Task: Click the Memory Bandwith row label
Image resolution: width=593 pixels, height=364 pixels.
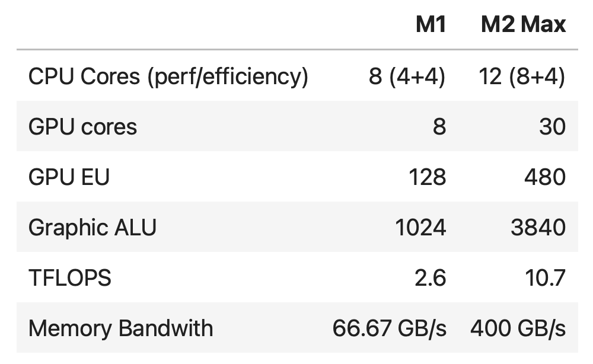Action: pos(120,328)
